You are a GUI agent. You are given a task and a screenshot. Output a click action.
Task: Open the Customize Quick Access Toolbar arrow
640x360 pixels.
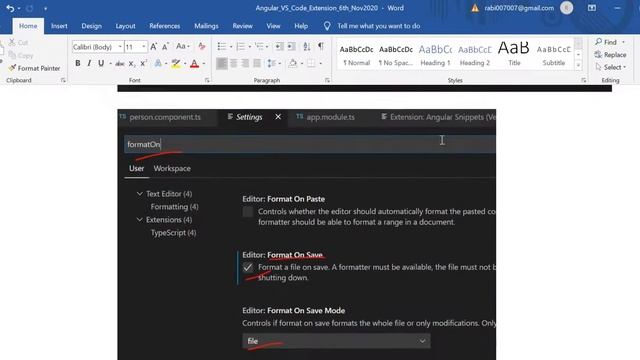[x=45, y=9]
